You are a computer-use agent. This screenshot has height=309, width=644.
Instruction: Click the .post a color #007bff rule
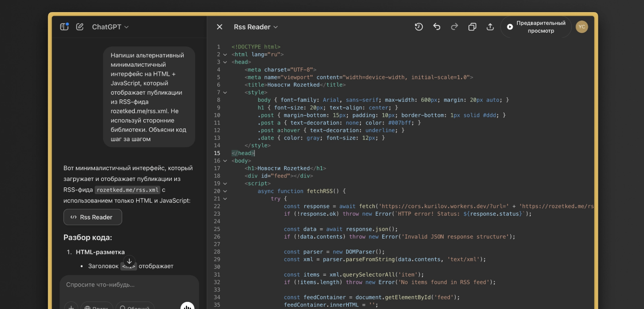339,123
